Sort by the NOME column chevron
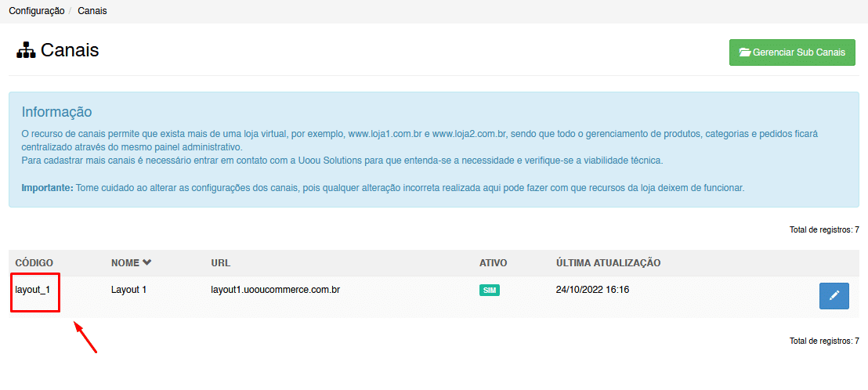The image size is (868, 390). (146, 263)
